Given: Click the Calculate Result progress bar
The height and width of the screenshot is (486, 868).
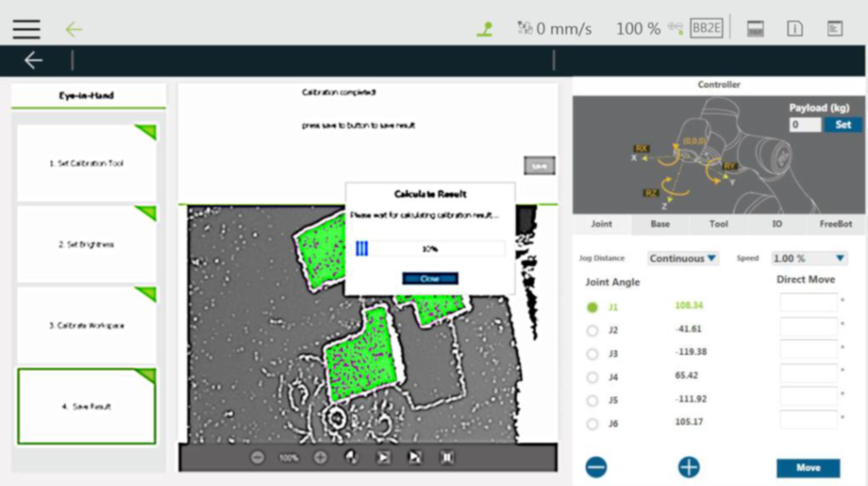Looking at the screenshot, I should coord(430,249).
